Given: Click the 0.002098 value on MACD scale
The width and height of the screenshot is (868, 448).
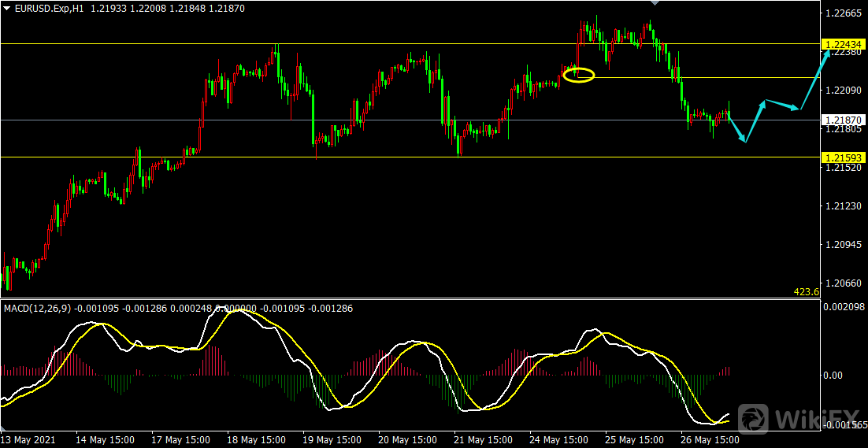Looking at the screenshot, I should tap(844, 307).
